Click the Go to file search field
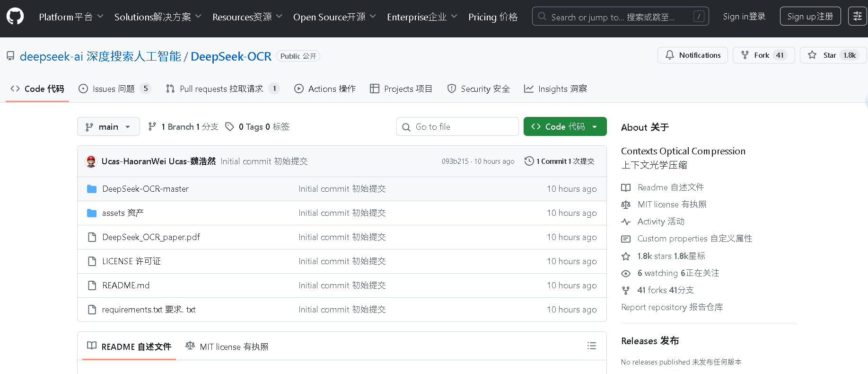 (457, 126)
